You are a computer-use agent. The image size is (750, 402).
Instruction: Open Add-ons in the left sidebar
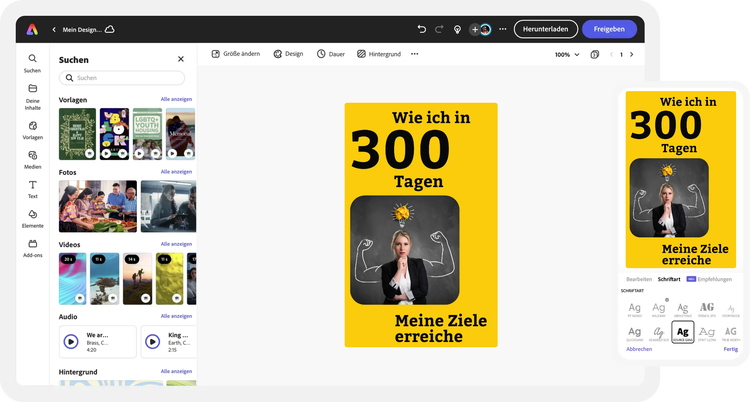pos(33,248)
